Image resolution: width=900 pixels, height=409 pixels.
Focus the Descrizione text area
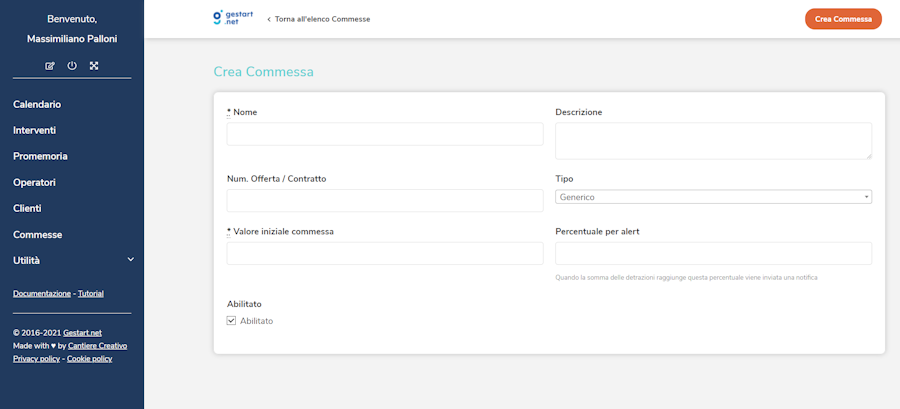(x=713, y=141)
